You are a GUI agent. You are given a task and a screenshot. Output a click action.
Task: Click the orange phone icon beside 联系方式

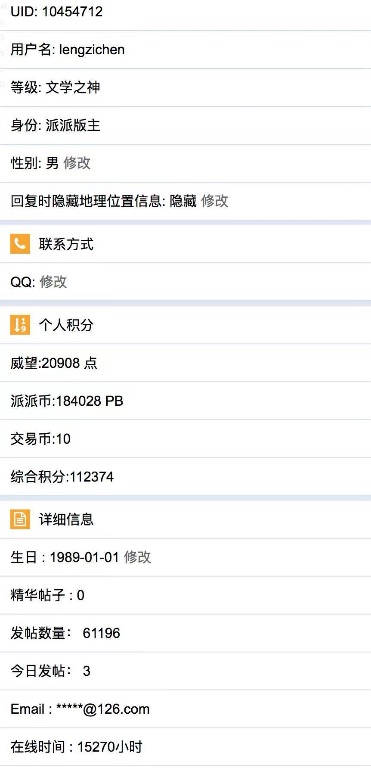point(20,244)
